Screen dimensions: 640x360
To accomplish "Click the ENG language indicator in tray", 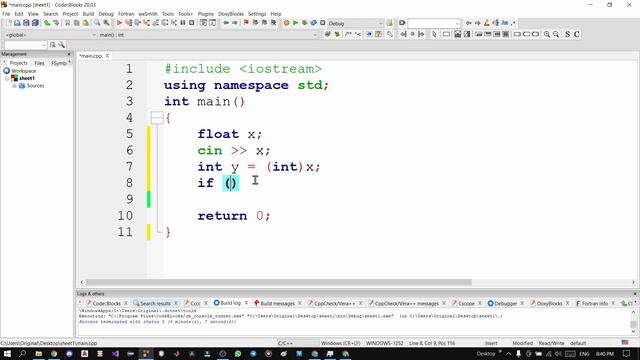I will coord(584,353).
